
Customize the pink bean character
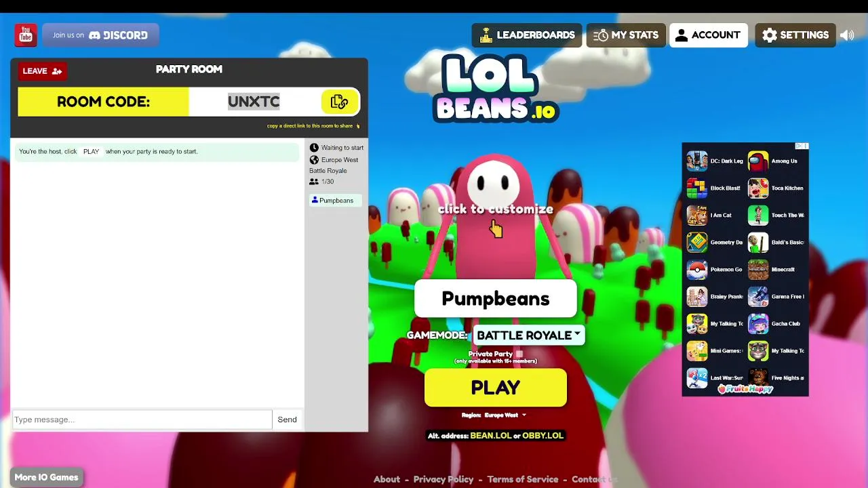coord(494,217)
